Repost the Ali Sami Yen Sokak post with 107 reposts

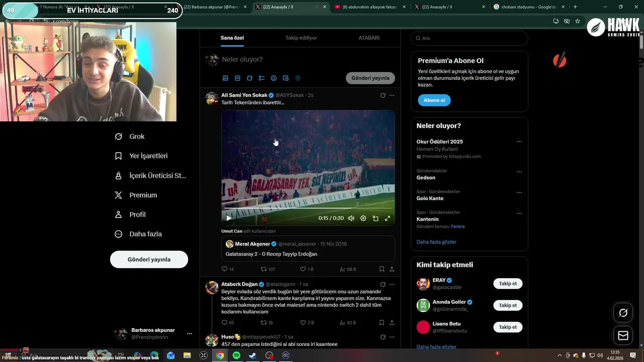[x=268, y=269]
